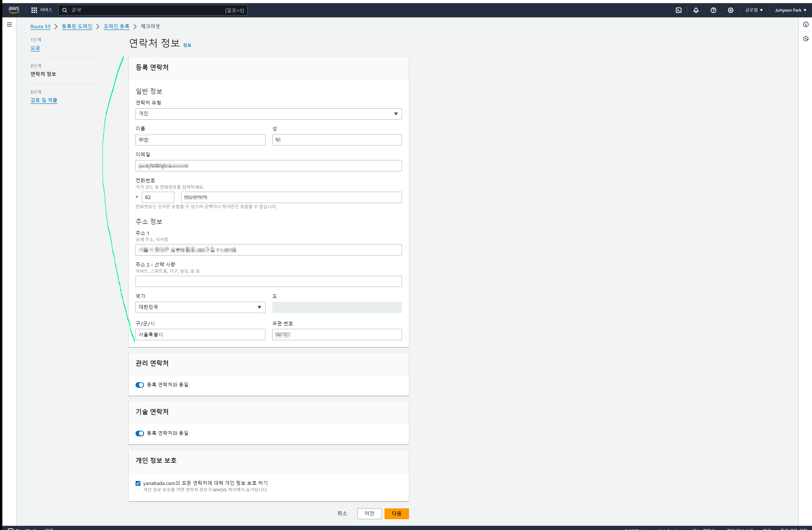Viewport: 812px width, 530px height.
Task: Open the services grid menu icon
Action: click(34, 10)
